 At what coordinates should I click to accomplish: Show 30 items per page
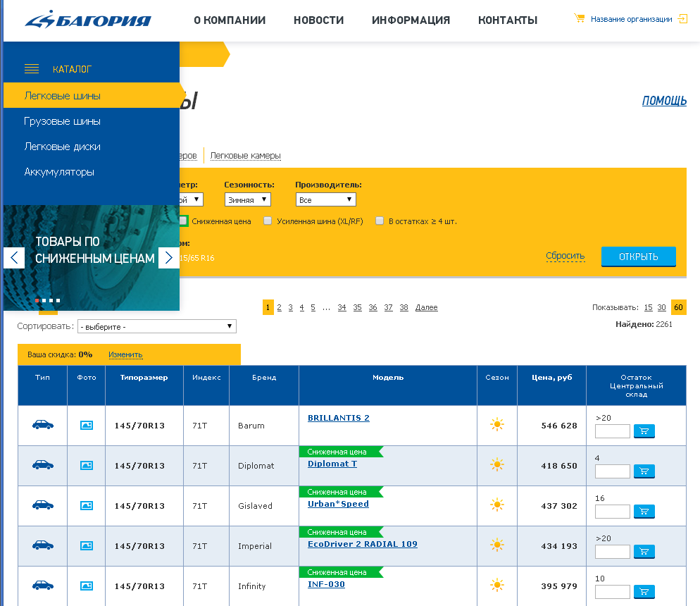[x=661, y=307]
